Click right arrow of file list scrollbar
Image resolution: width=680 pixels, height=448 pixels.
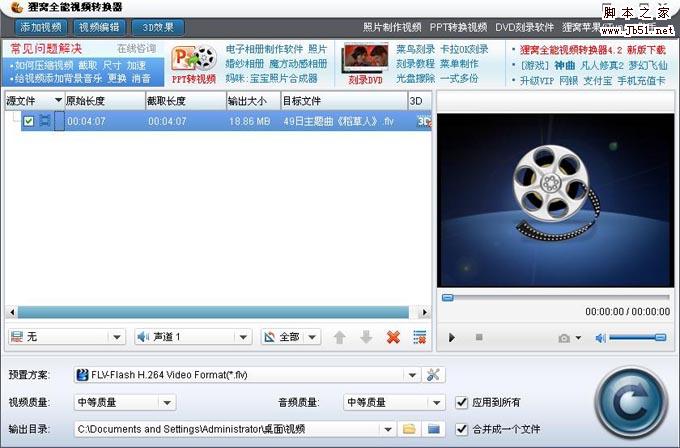(424, 312)
